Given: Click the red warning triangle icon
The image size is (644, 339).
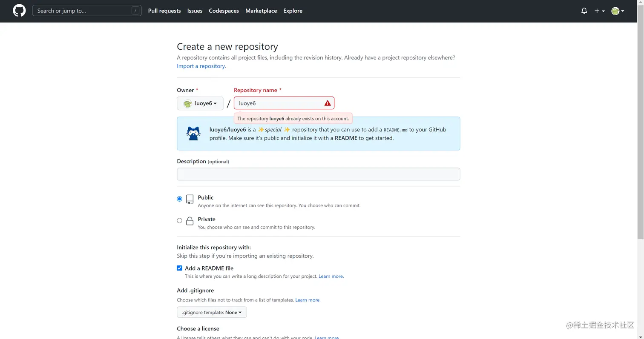Looking at the screenshot, I should tap(327, 103).
